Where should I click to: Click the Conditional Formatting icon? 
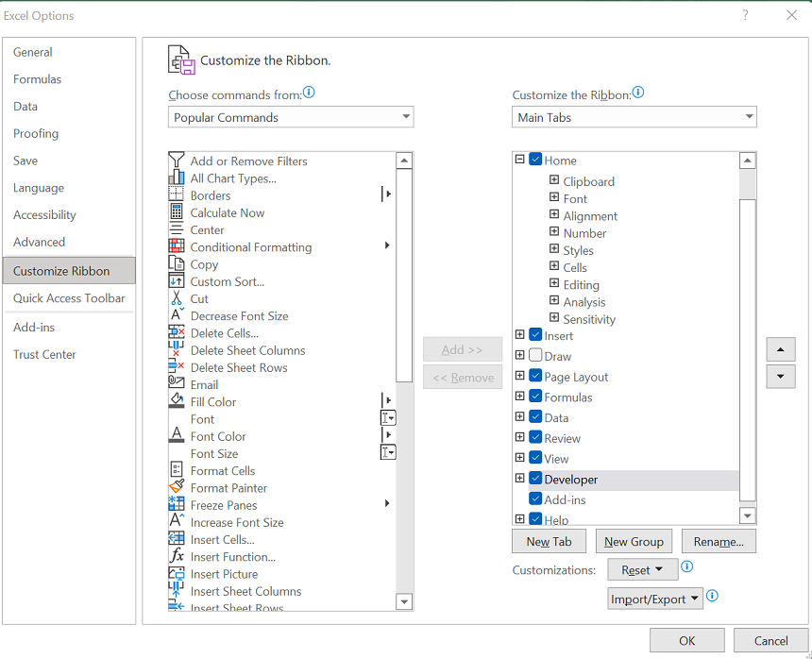pyautogui.click(x=176, y=246)
